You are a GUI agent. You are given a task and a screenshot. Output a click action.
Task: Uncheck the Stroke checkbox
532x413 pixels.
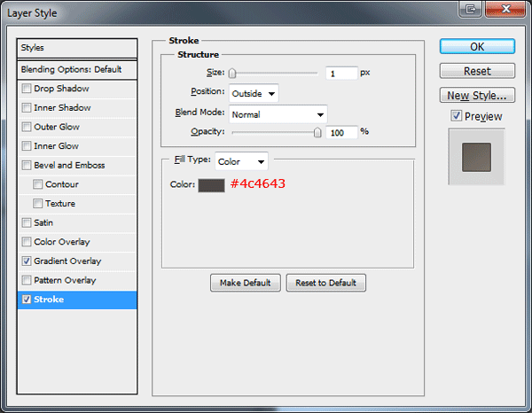pyautogui.click(x=27, y=300)
